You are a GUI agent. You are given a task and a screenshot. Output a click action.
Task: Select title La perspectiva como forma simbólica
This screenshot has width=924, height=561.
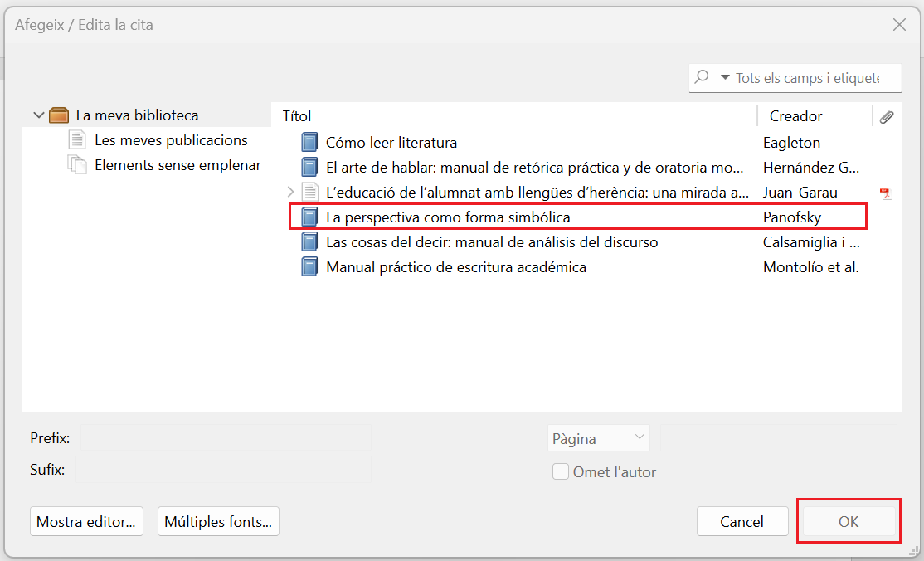click(448, 217)
